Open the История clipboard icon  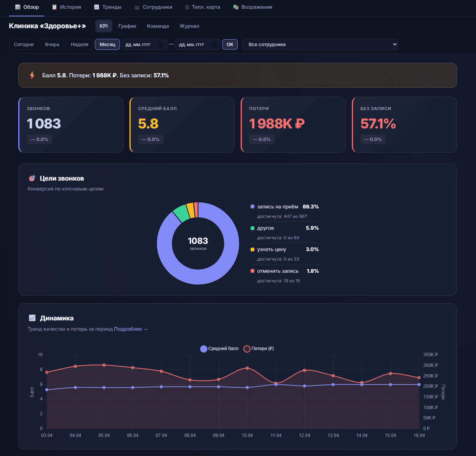point(54,6)
